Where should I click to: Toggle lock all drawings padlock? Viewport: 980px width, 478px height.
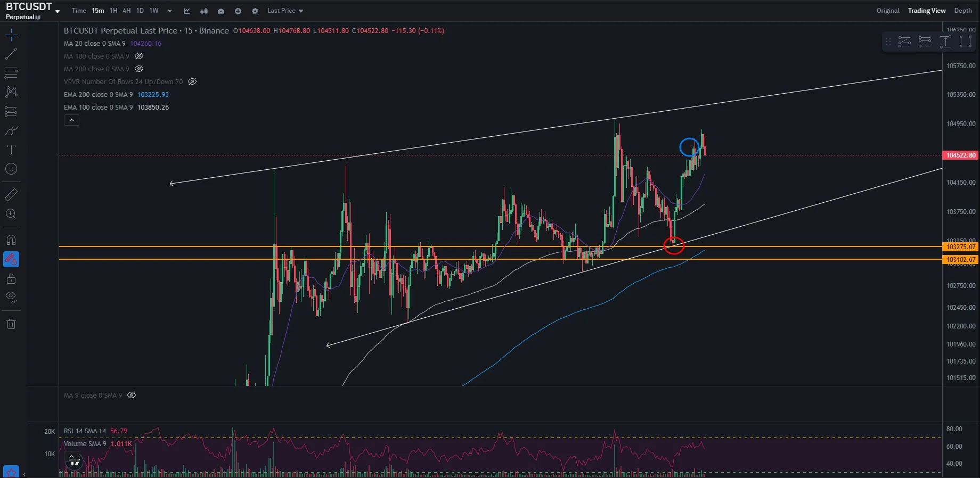pos(11,278)
